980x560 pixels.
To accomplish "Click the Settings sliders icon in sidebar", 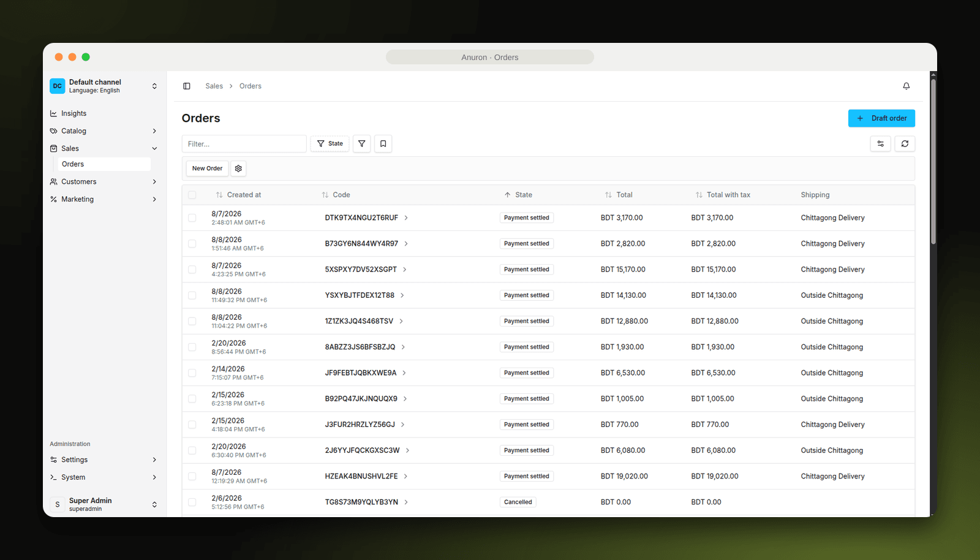I will click(54, 460).
